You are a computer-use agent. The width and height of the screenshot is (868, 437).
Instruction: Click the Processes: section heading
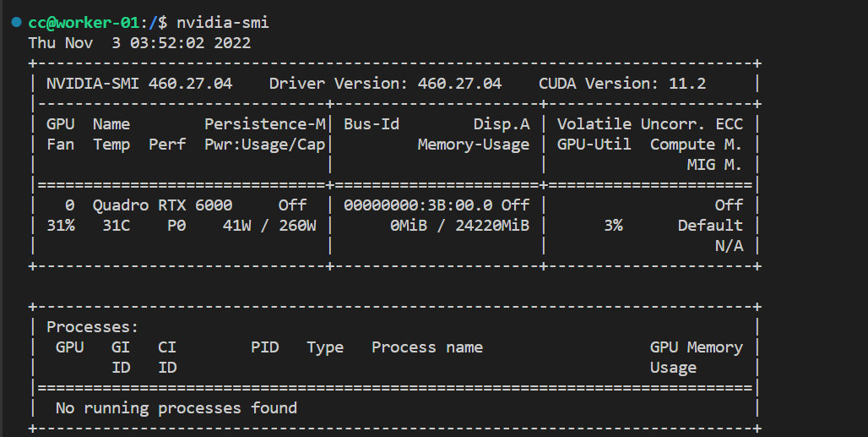[92, 327]
